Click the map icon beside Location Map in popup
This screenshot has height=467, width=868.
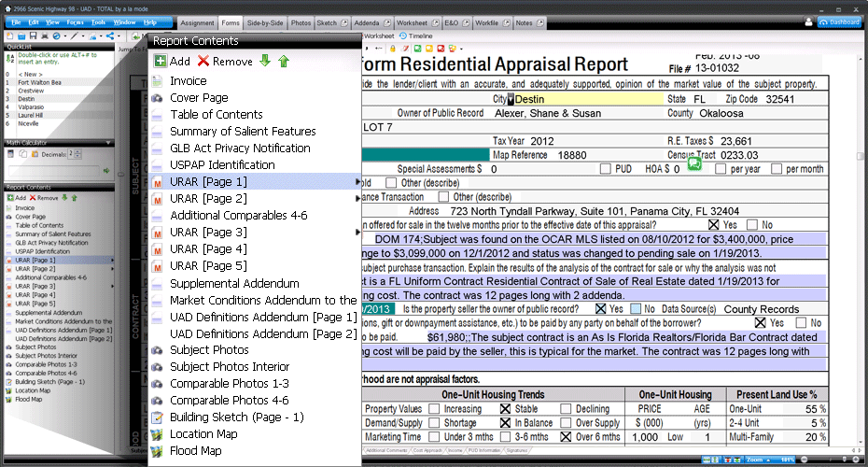click(157, 434)
